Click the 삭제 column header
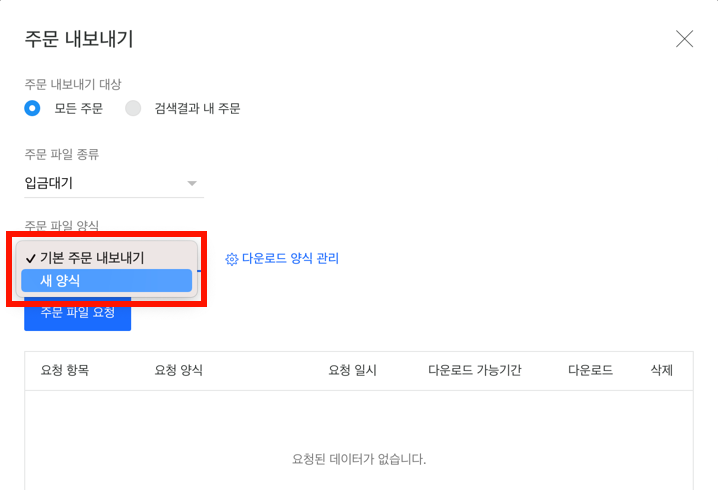The image size is (718, 490). coord(662,370)
